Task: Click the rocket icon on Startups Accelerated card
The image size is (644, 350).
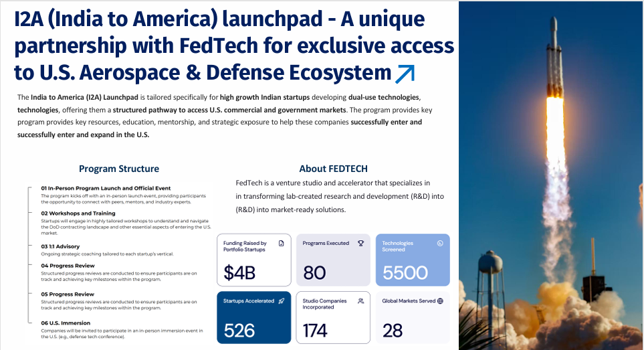Action: click(x=282, y=301)
